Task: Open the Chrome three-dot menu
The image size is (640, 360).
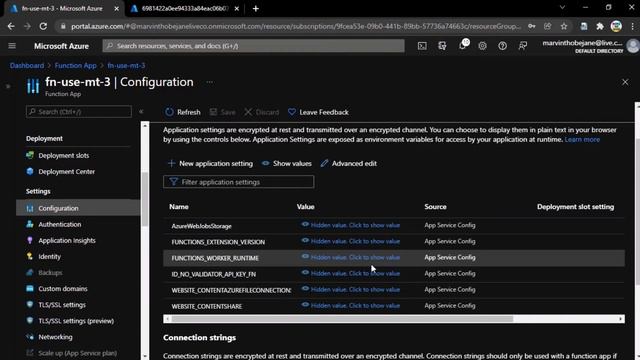Action: click(633, 27)
